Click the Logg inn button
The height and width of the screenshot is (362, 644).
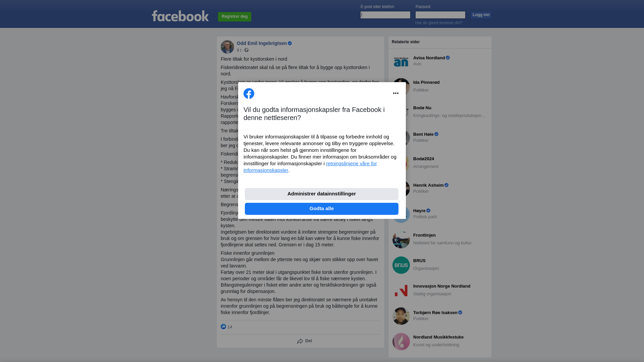click(481, 15)
